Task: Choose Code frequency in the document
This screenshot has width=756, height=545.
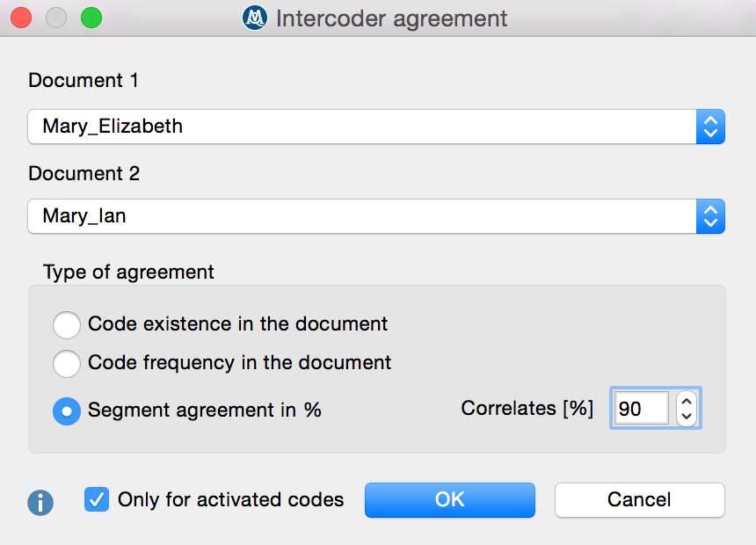Action: [67, 363]
